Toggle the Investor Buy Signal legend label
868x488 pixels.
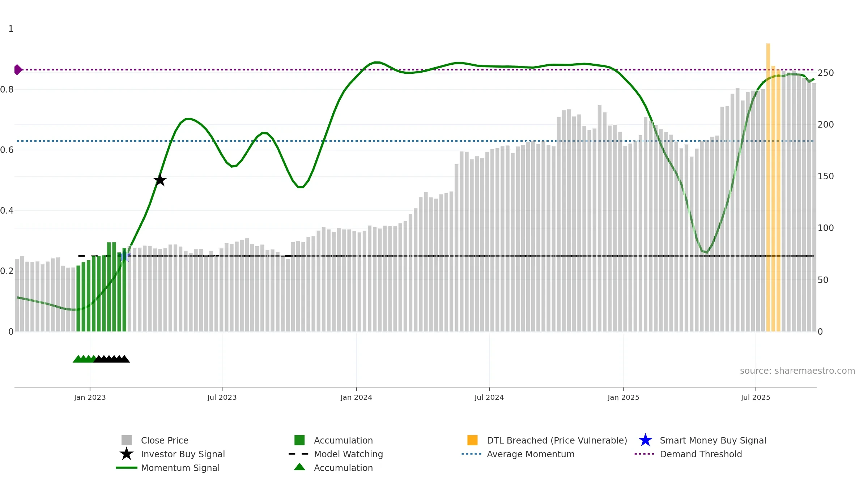pyautogui.click(x=183, y=454)
